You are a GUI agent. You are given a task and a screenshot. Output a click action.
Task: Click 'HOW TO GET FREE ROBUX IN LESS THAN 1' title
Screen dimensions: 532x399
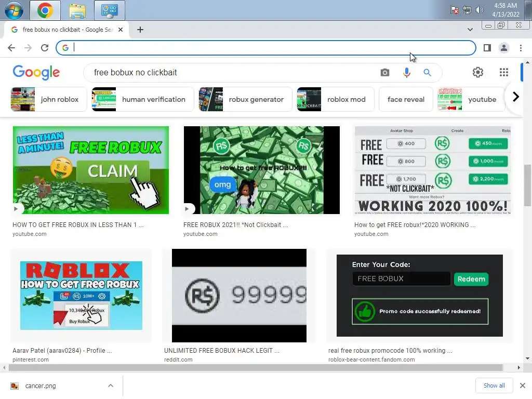(78, 224)
